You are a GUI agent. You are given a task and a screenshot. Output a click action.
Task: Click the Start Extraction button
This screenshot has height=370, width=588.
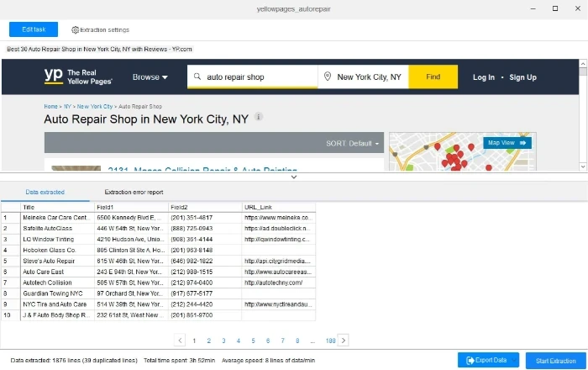pyautogui.click(x=556, y=361)
